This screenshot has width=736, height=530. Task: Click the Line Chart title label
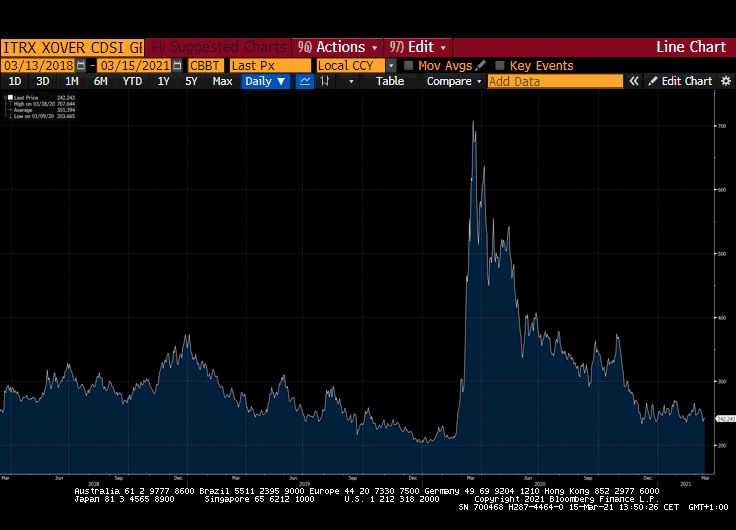point(690,47)
